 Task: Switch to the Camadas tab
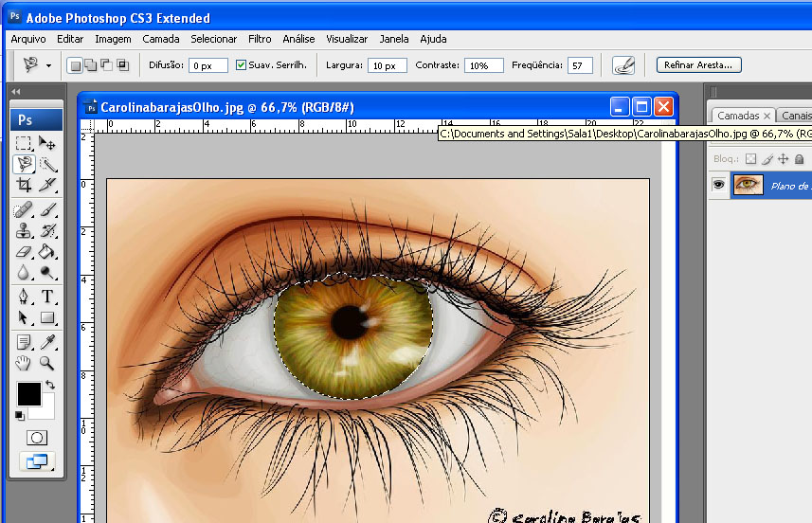tap(738, 116)
